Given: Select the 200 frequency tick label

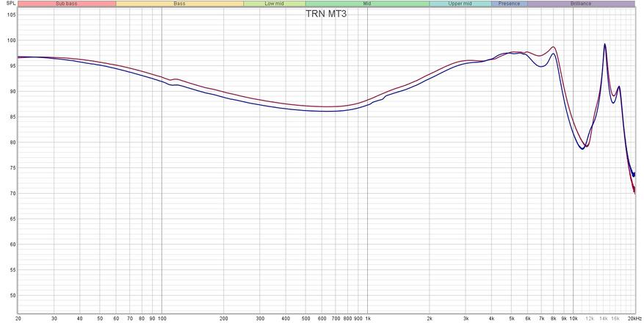Looking at the screenshot, I should [223, 319].
